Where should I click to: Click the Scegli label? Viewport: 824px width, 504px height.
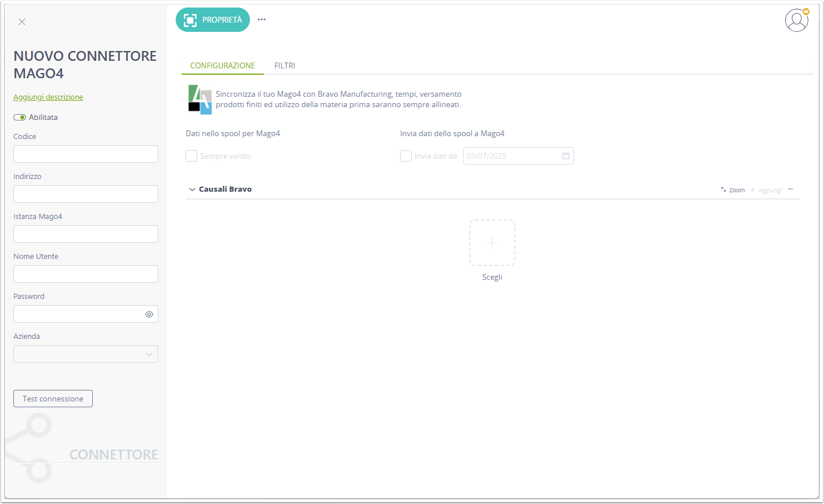tap(492, 277)
